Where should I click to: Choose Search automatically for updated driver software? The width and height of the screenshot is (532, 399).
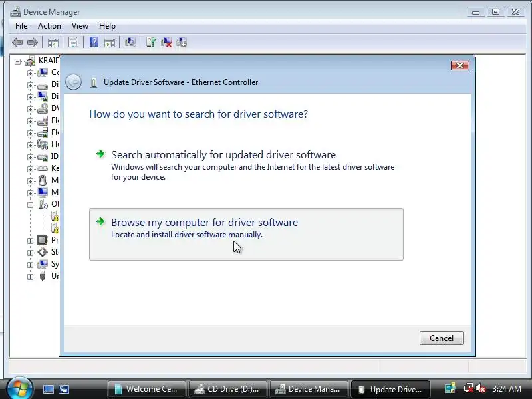pyautogui.click(x=246, y=165)
